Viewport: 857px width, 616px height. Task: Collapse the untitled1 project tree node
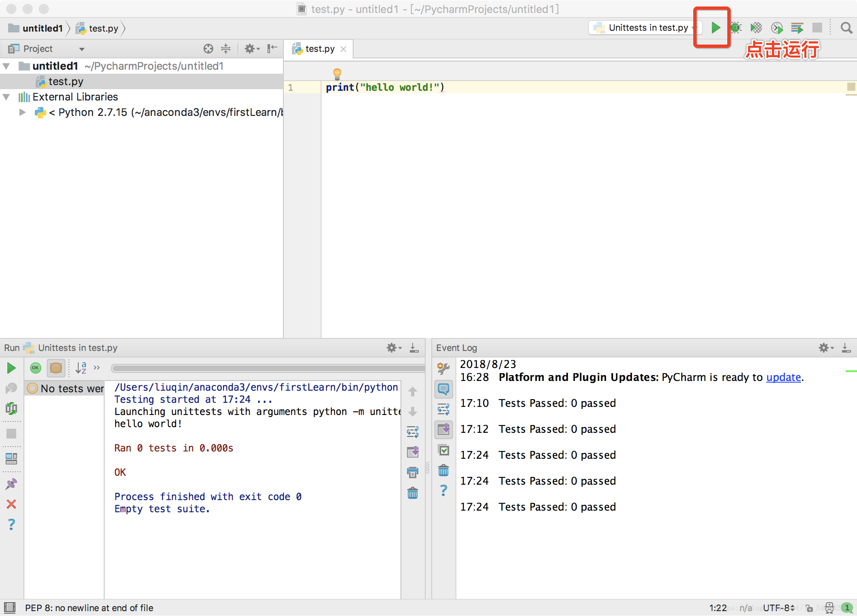(x=6, y=66)
